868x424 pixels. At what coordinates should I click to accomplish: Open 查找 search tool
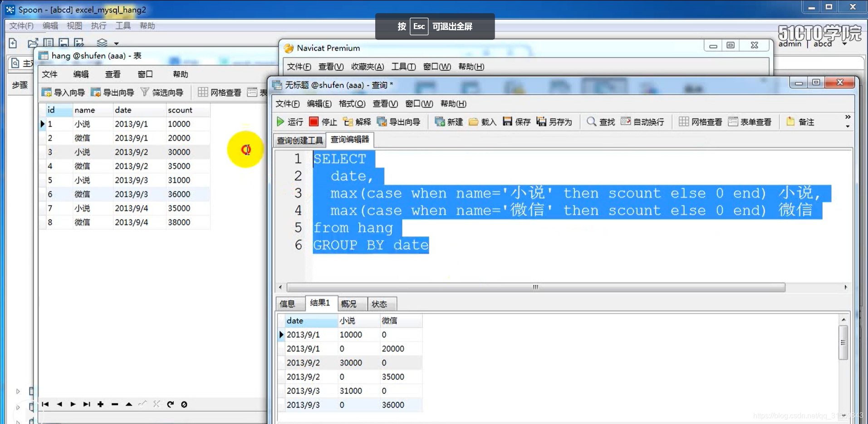pos(600,122)
